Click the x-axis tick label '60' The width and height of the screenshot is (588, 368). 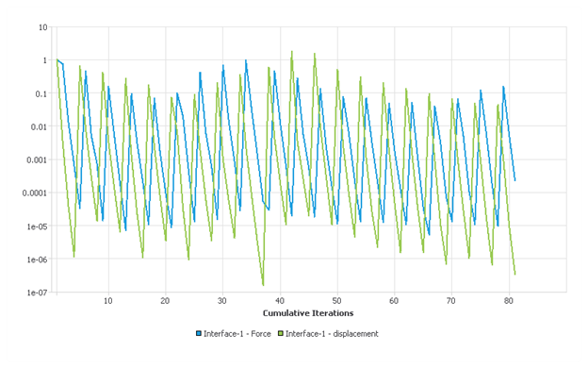tap(394, 301)
